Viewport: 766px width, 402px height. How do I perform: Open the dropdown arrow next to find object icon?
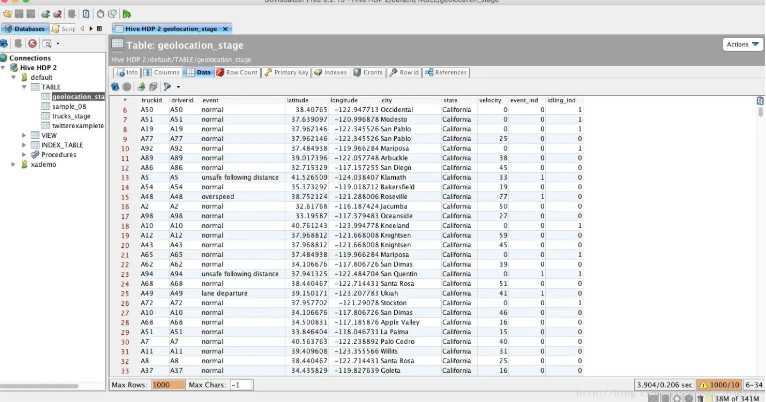click(58, 43)
